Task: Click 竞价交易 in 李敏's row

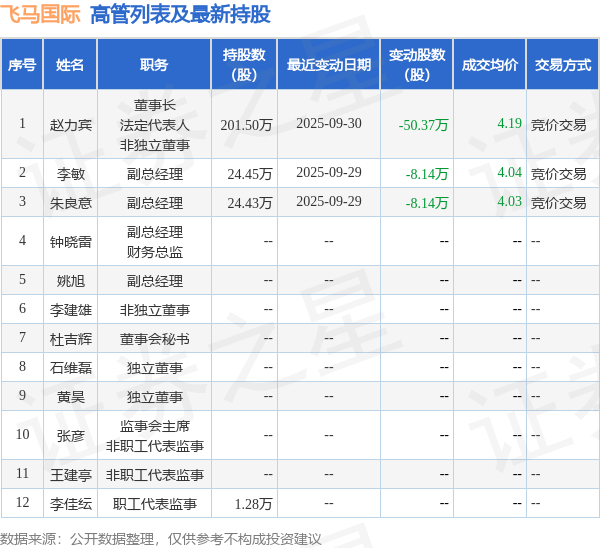Action: click(x=558, y=174)
